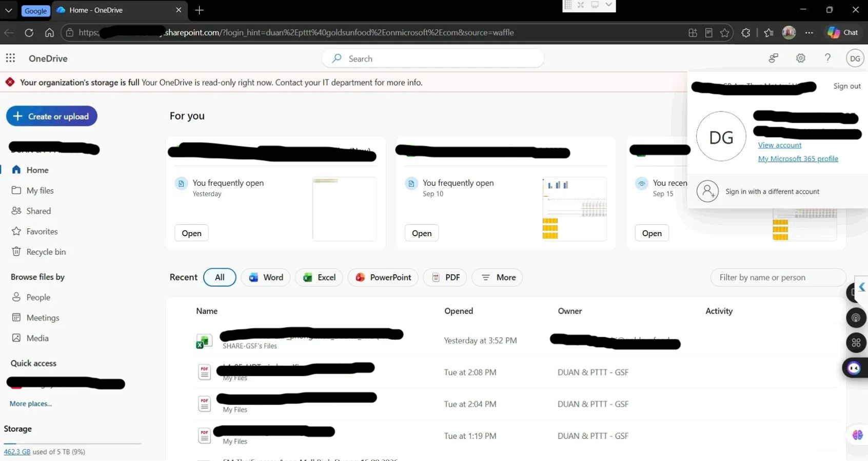Go to Home in the sidebar
Image resolution: width=868 pixels, height=461 pixels.
[x=37, y=170]
